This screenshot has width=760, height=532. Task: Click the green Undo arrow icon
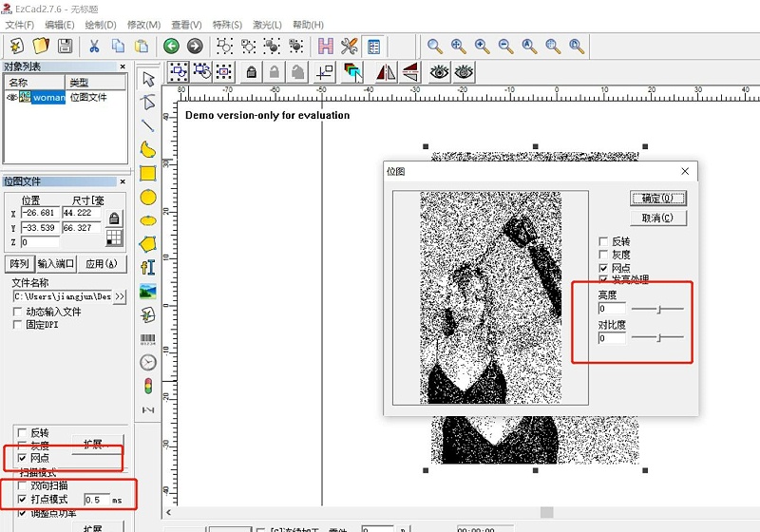tap(171, 46)
